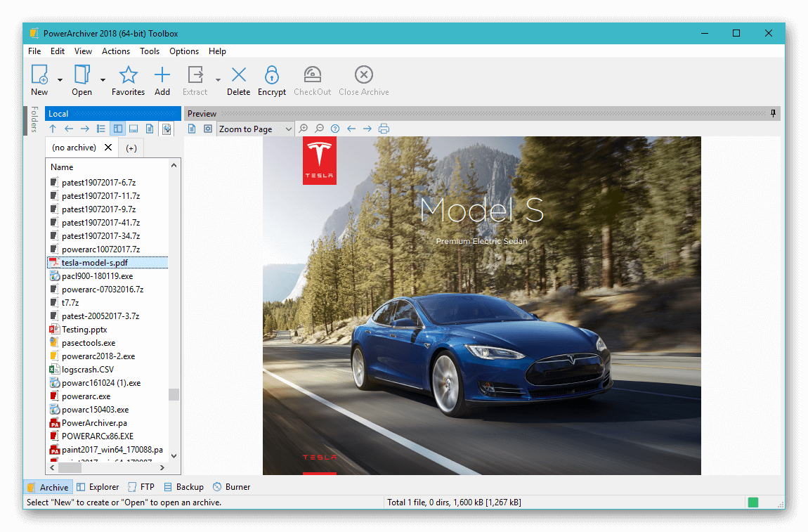Open the View menu
This screenshot has height=532, width=808.
pos(83,51)
